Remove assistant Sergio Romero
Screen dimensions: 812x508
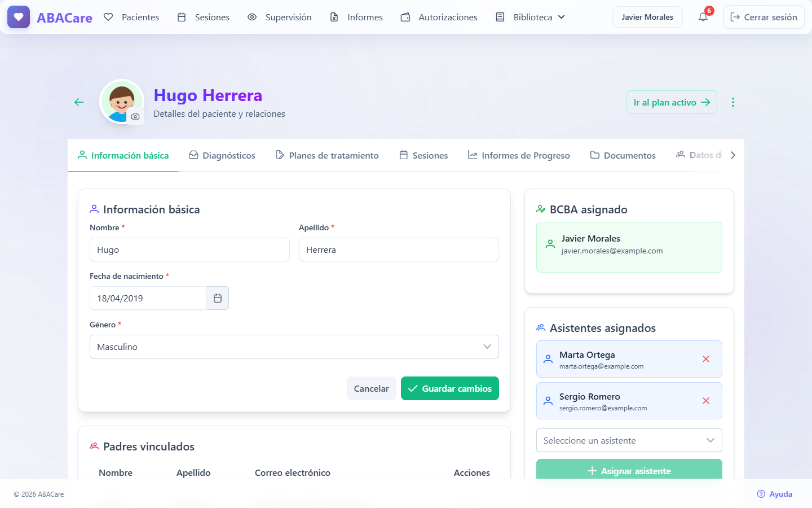706,401
